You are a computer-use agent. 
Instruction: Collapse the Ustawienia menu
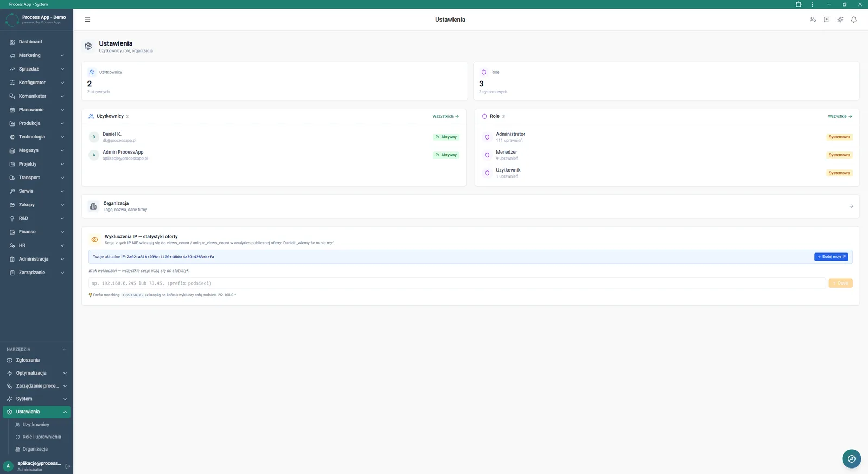[36, 412]
